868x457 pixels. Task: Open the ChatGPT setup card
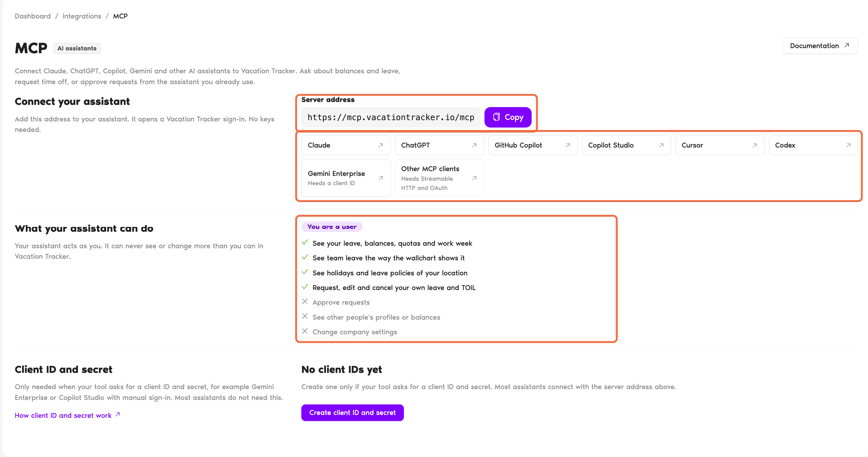pyautogui.click(x=439, y=145)
